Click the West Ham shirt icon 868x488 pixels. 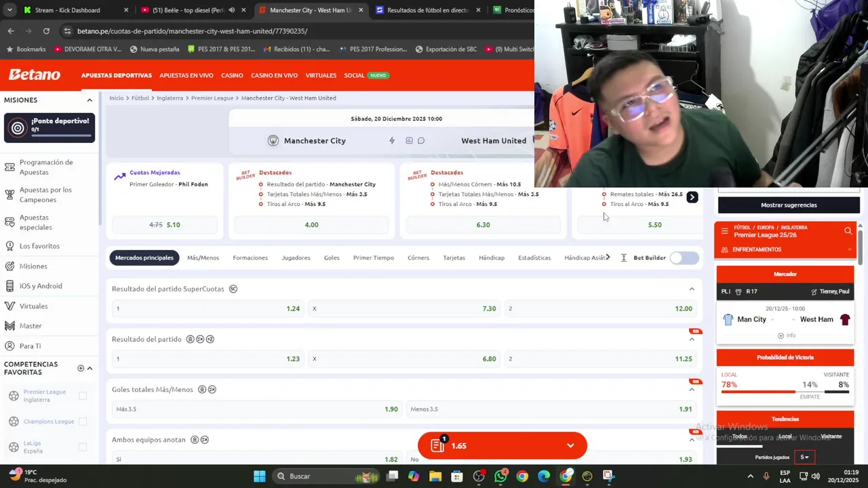point(845,319)
